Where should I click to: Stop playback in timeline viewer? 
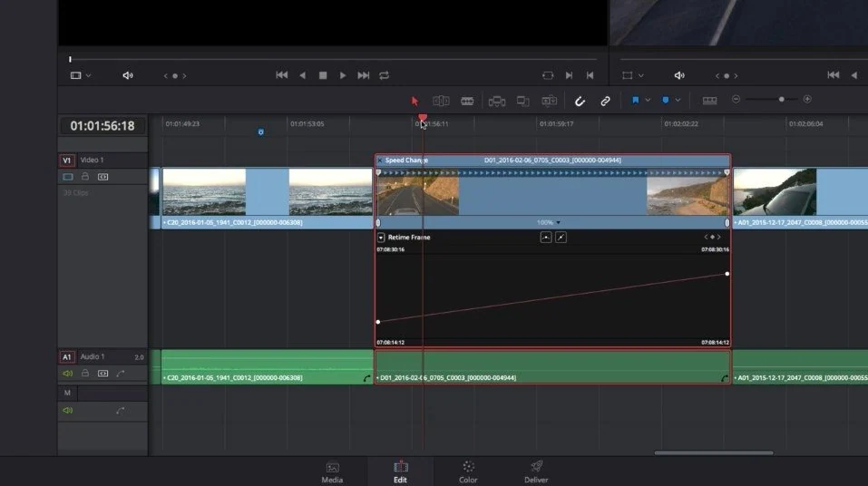[x=323, y=75]
